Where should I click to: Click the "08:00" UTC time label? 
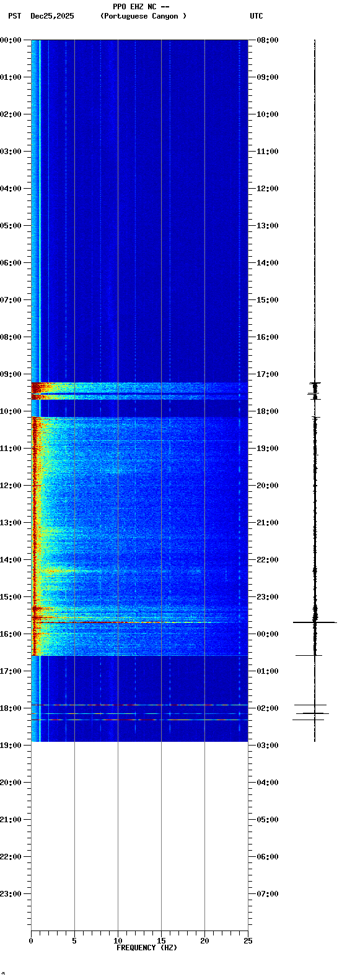coord(268,40)
